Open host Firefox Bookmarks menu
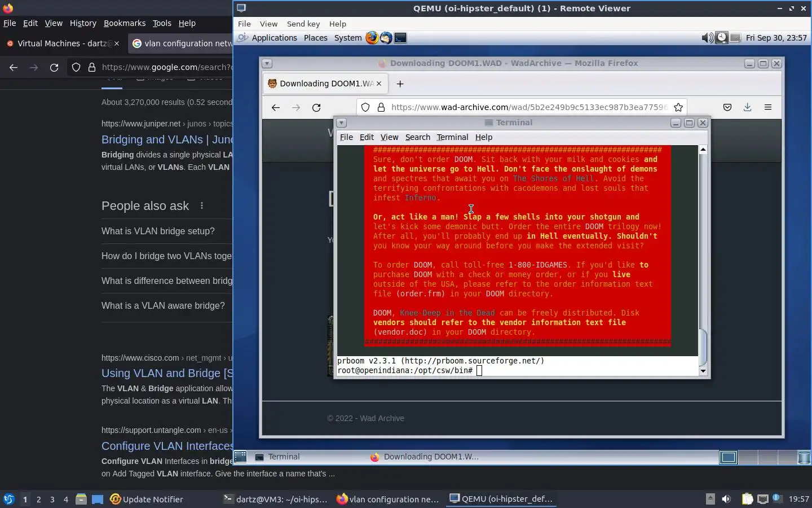812x508 pixels. pos(125,23)
